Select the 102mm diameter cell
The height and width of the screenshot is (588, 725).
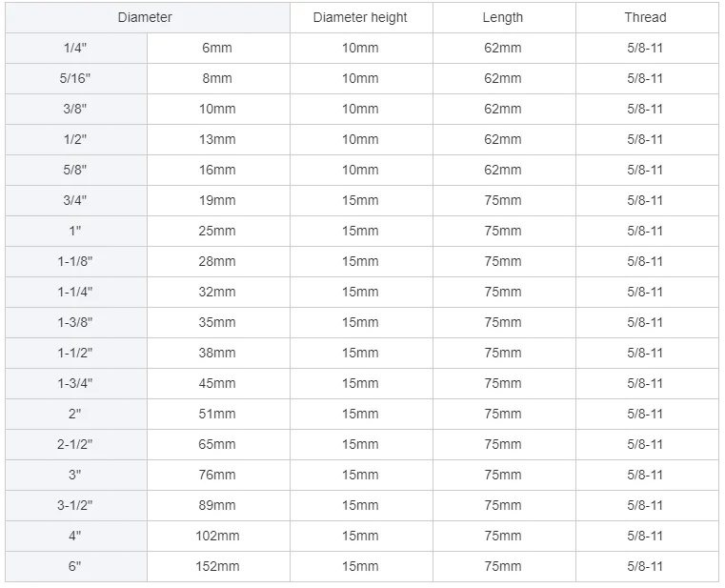(217, 536)
